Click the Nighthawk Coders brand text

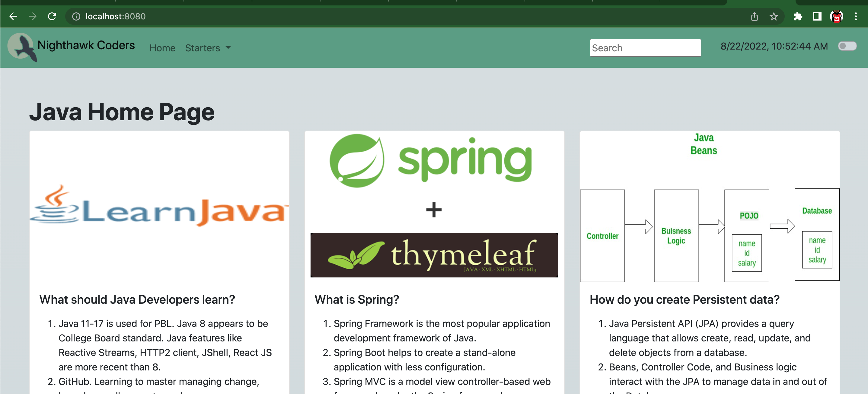[86, 45]
